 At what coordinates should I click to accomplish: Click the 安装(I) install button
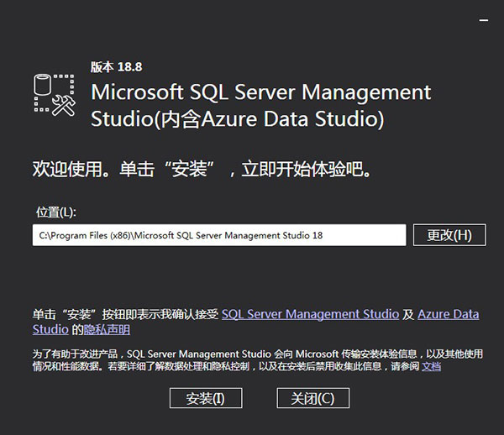(205, 397)
